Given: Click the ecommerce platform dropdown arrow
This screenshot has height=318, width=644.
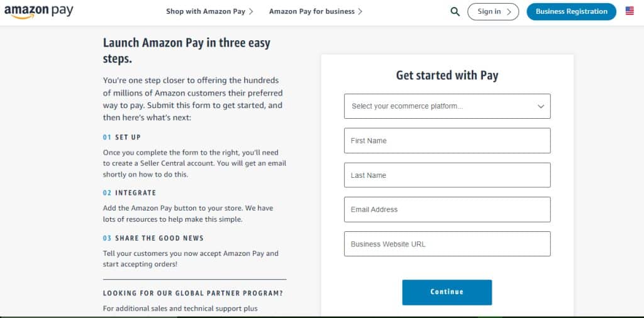Looking at the screenshot, I should click(x=541, y=106).
